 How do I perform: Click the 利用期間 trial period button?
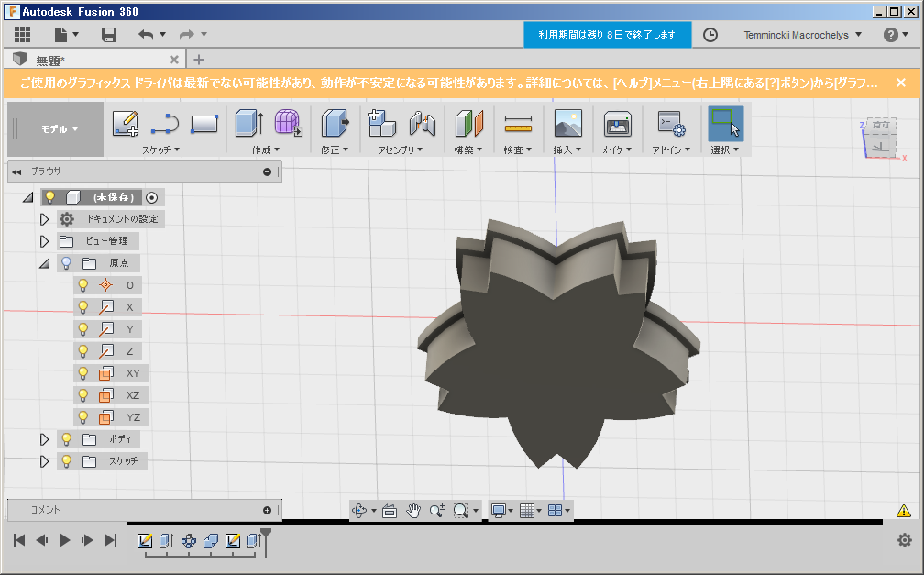click(608, 34)
